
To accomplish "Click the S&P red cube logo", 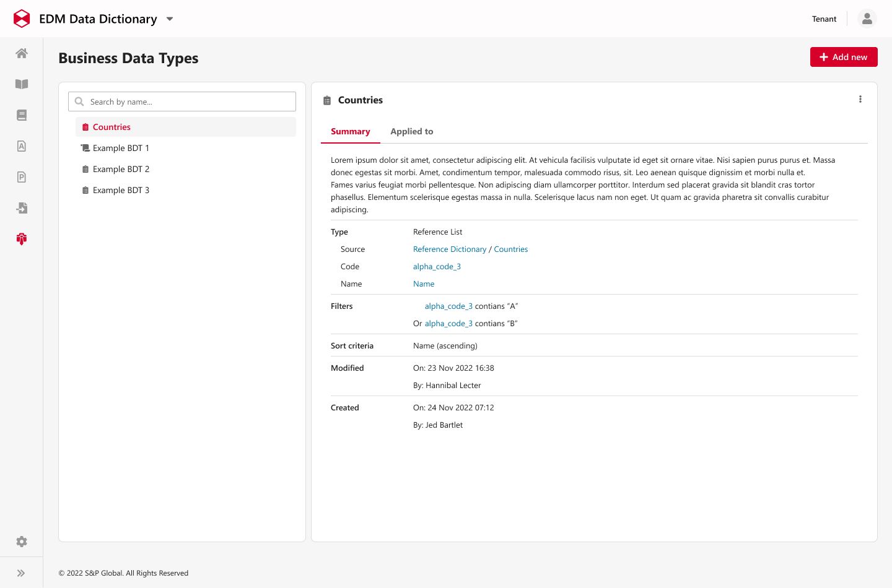I will (x=22, y=19).
